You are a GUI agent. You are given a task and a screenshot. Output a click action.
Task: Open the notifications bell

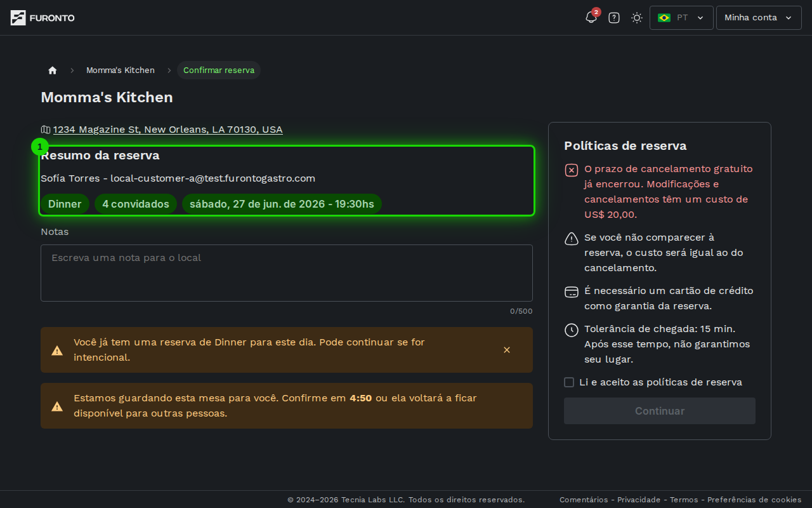coord(591,18)
